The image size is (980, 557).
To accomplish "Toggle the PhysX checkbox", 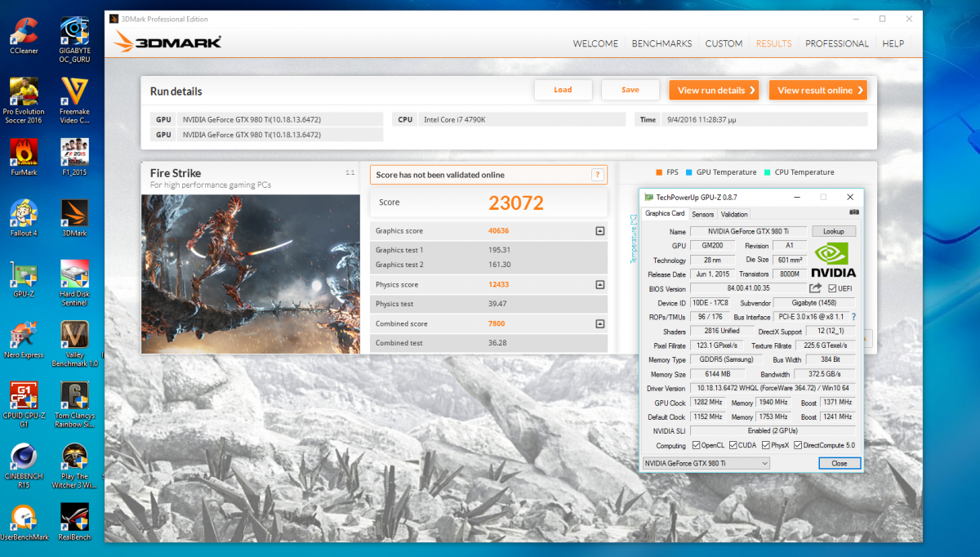I will [766, 445].
